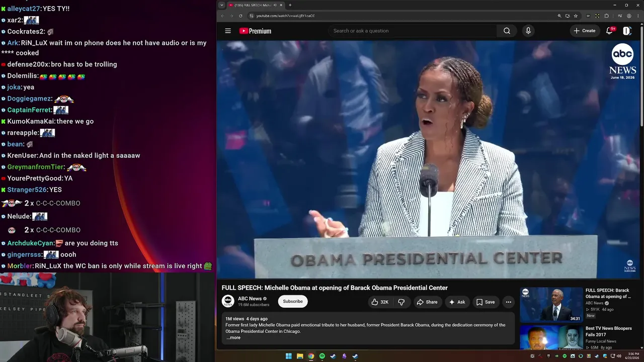Click the YouTube search input field
The image size is (644, 362).
tap(413, 31)
